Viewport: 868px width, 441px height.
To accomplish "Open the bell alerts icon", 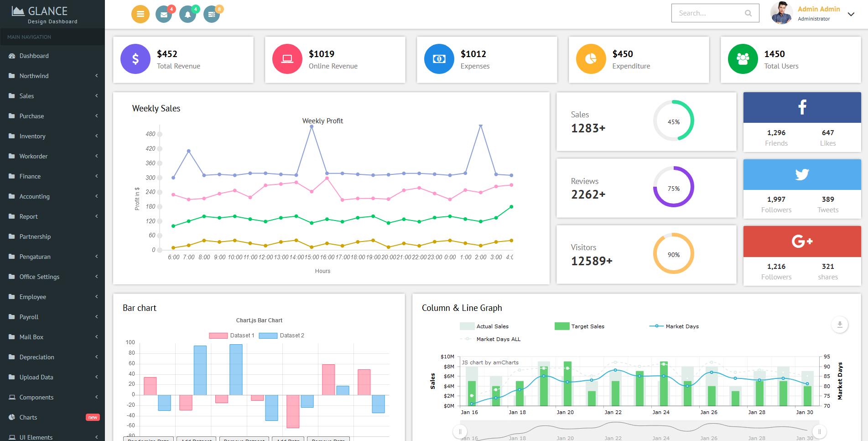I will point(187,15).
